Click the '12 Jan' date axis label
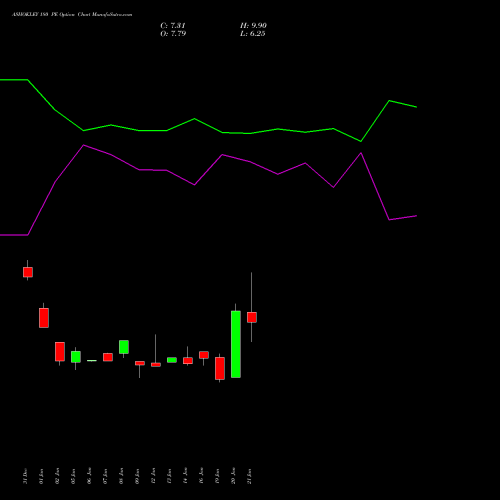This screenshot has width=500, height=500. (x=153, y=476)
